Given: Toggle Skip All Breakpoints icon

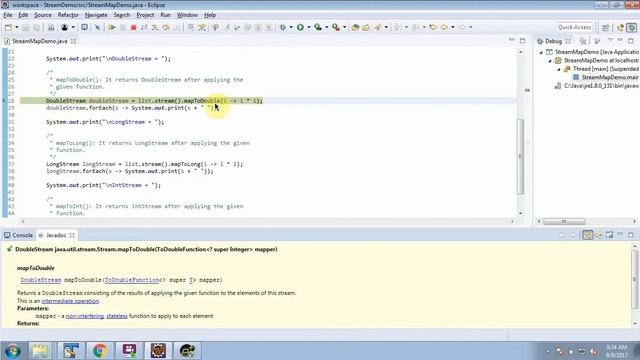Looking at the screenshot, I should click(97, 27).
